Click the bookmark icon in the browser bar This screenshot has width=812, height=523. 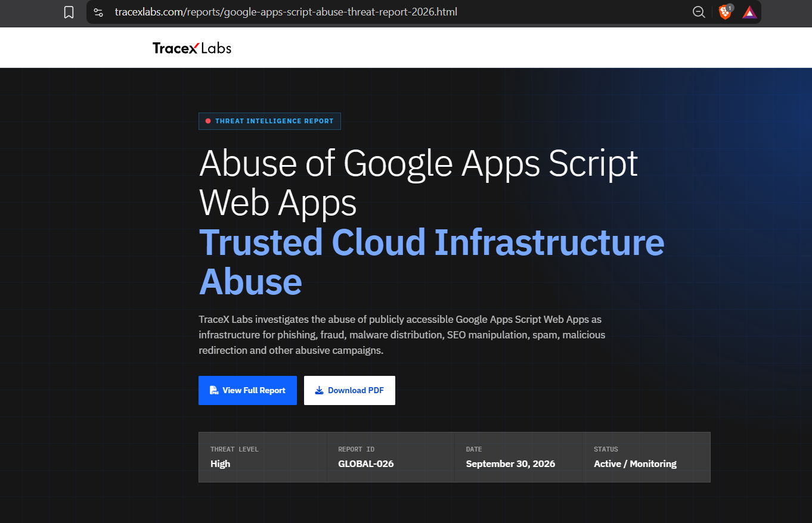69,12
